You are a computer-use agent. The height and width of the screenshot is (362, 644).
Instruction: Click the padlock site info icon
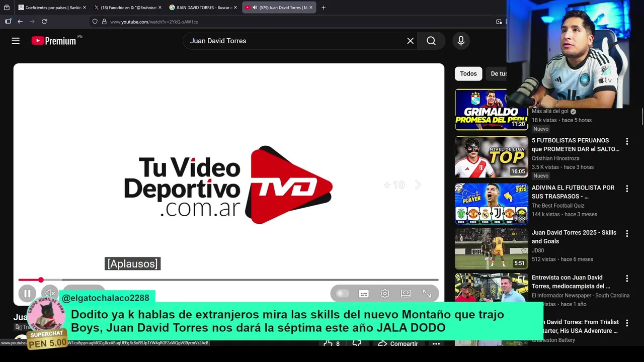point(104,22)
